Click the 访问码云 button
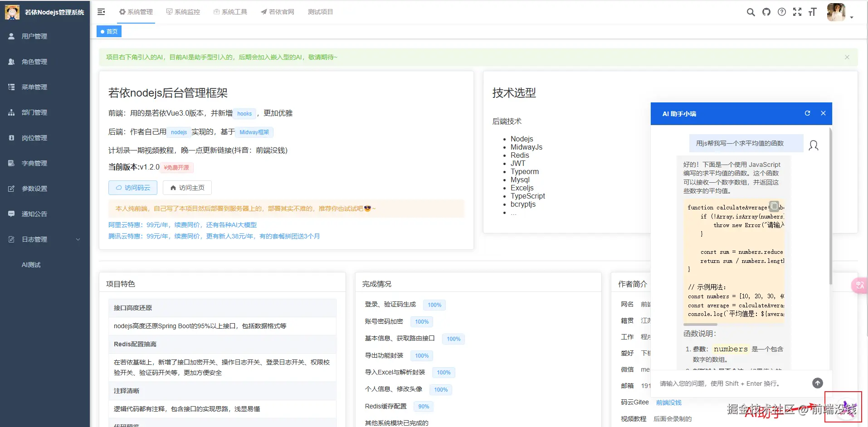Image resolution: width=868 pixels, height=427 pixels. coord(133,188)
